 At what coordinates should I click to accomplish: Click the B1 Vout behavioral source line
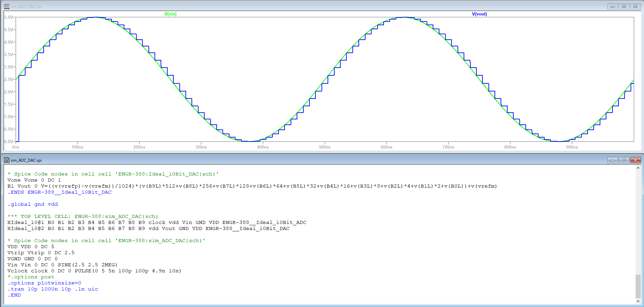click(252, 186)
